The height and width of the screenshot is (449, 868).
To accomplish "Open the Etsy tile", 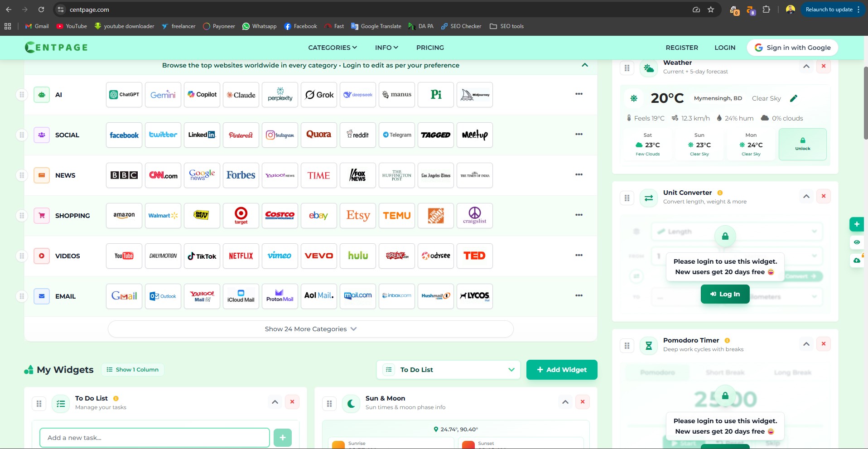I will click(358, 216).
